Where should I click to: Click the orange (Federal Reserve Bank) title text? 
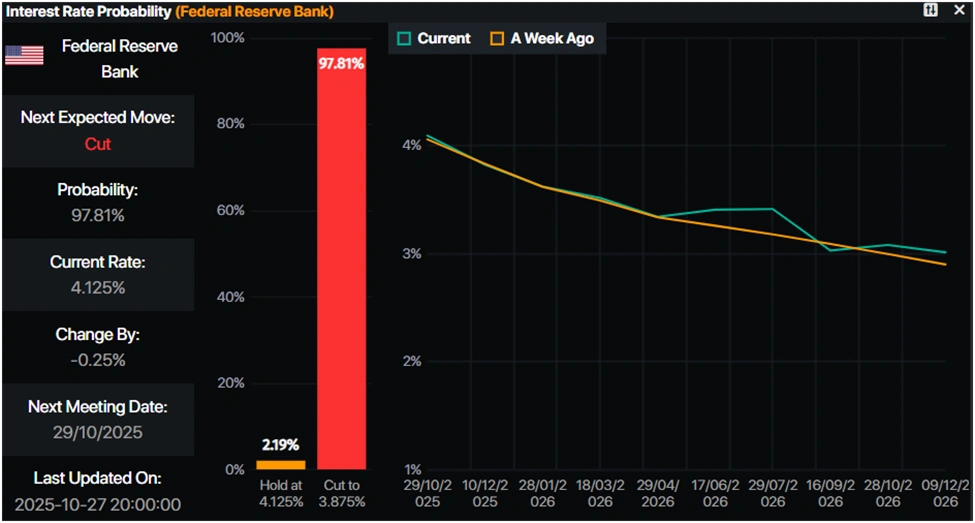[x=254, y=11]
